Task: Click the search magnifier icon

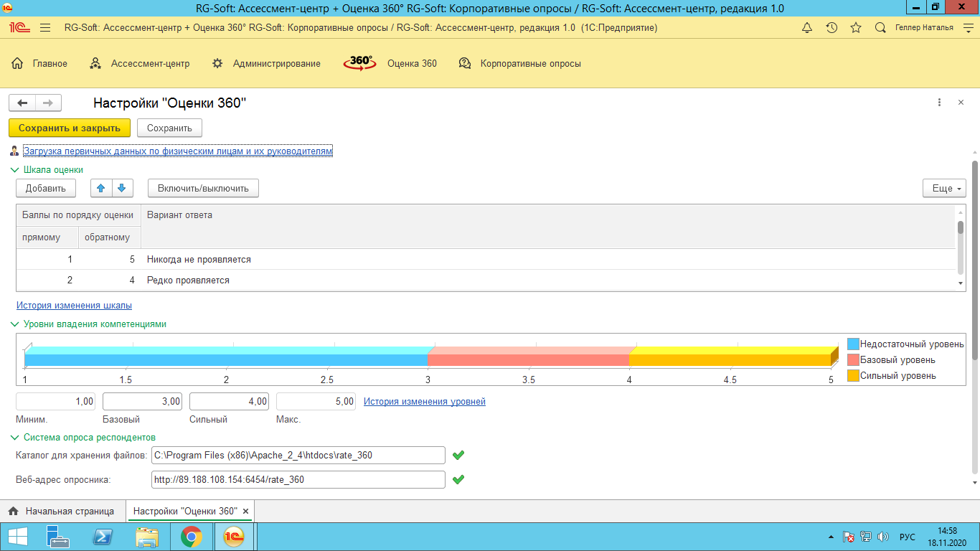Action: [x=880, y=28]
